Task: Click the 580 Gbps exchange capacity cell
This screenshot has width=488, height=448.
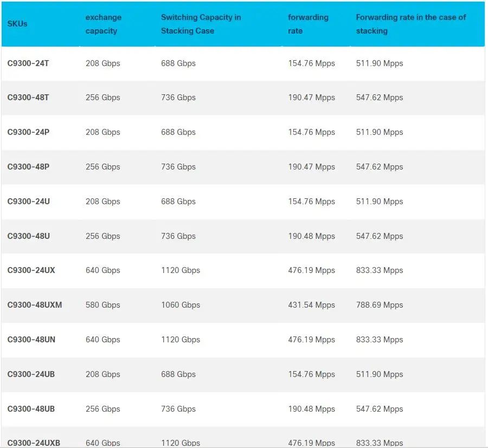Action: click(102, 305)
